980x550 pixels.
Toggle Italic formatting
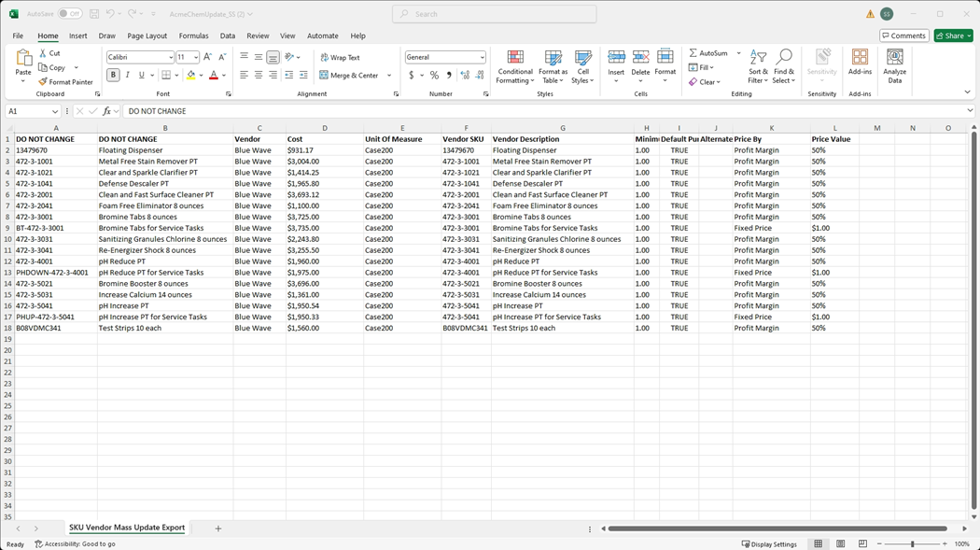pos(128,75)
